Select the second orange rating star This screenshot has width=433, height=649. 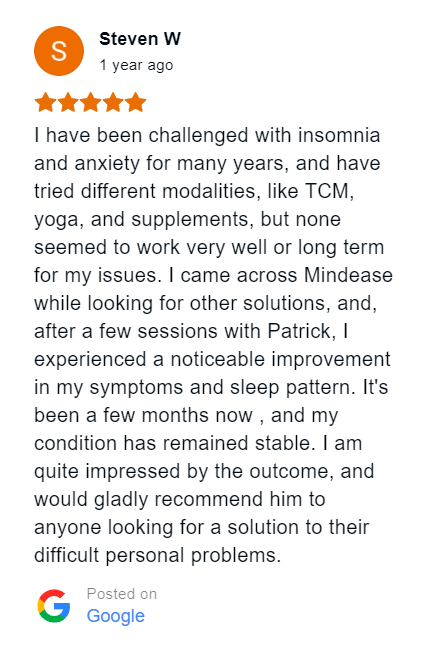pos(68,102)
